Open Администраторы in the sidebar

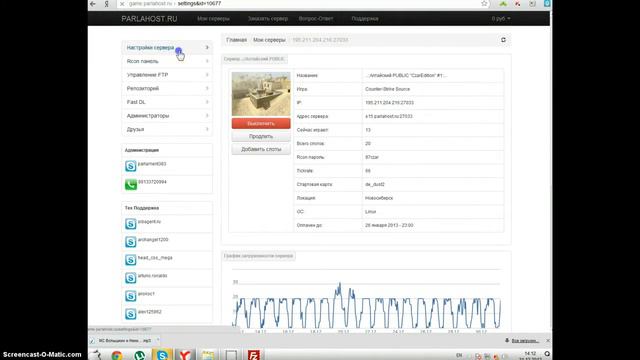167,116
